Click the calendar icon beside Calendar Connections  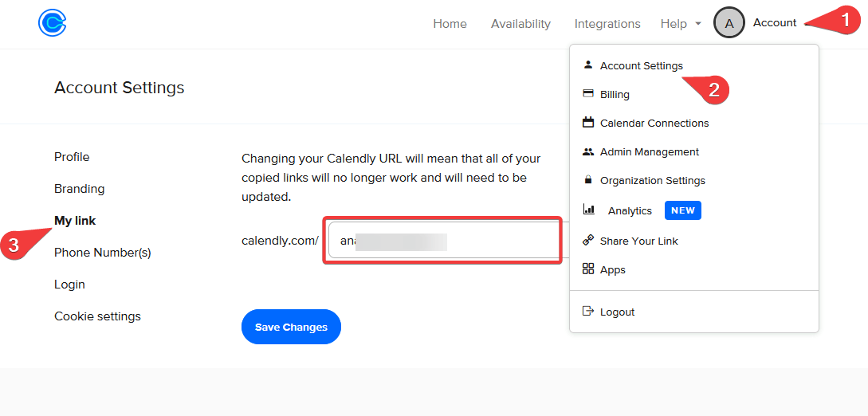pos(588,122)
